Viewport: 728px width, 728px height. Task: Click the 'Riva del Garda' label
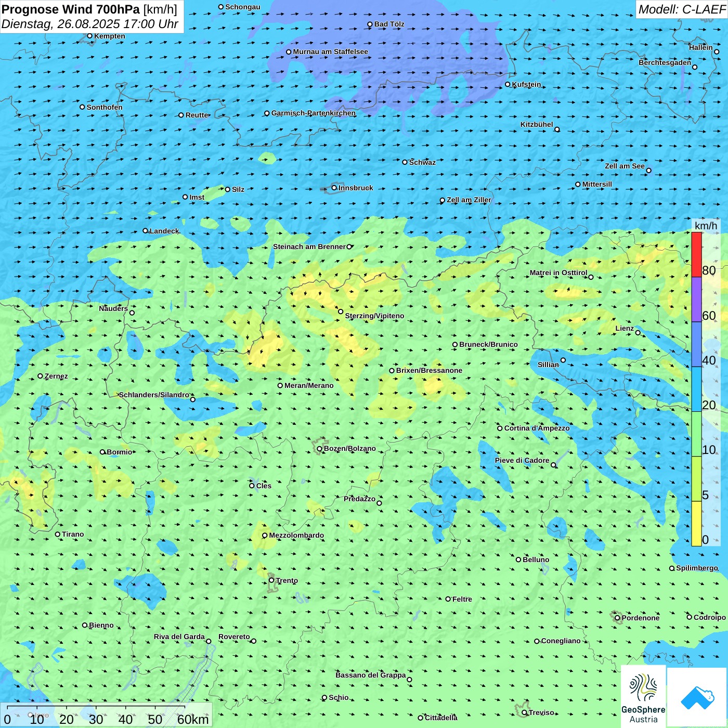click(179, 636)
